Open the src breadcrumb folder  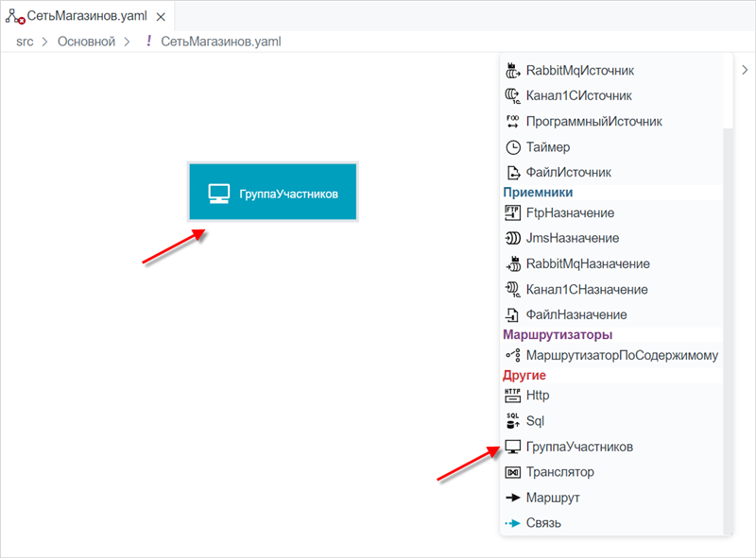[x=25, y=42]
